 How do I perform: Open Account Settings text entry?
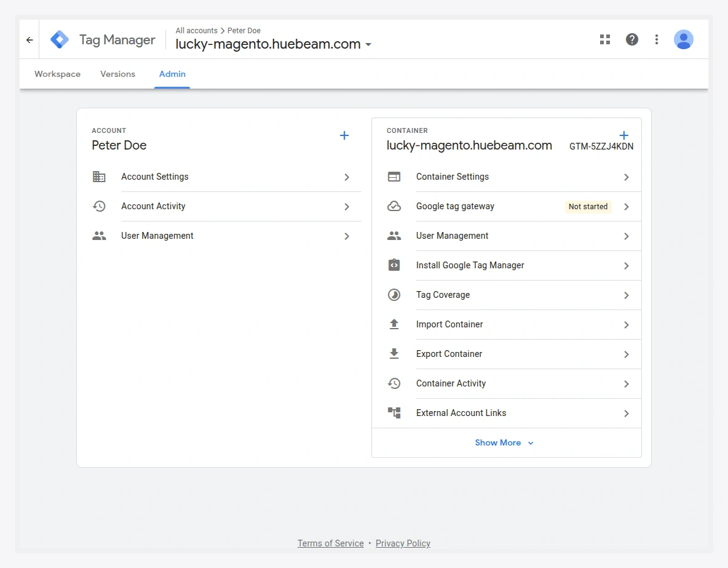coord(155,177)
